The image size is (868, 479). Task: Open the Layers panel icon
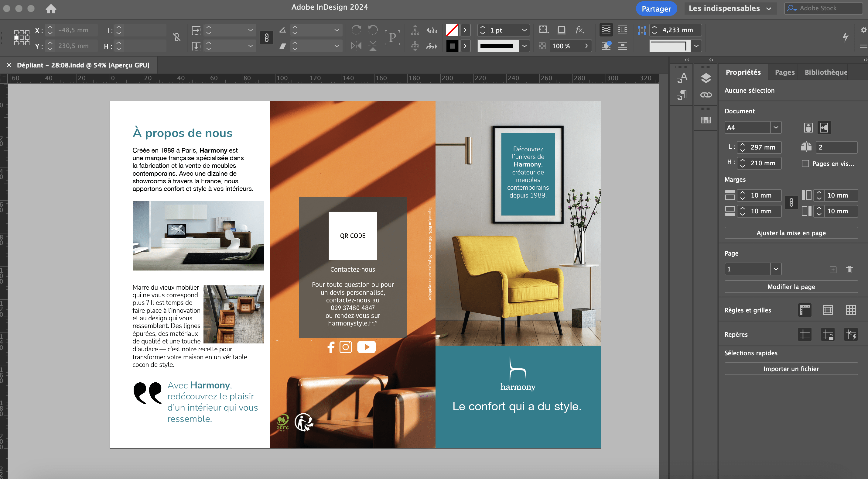pos(706,78)
